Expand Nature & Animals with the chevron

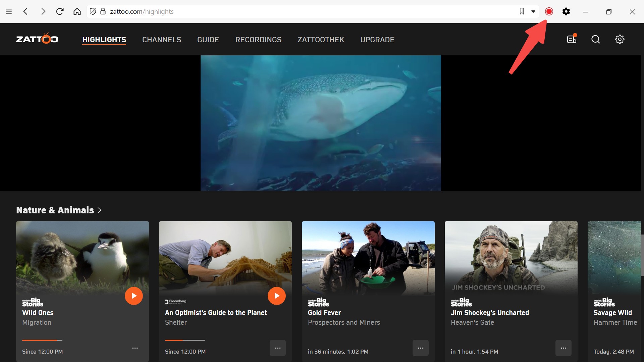click(99, 210)
